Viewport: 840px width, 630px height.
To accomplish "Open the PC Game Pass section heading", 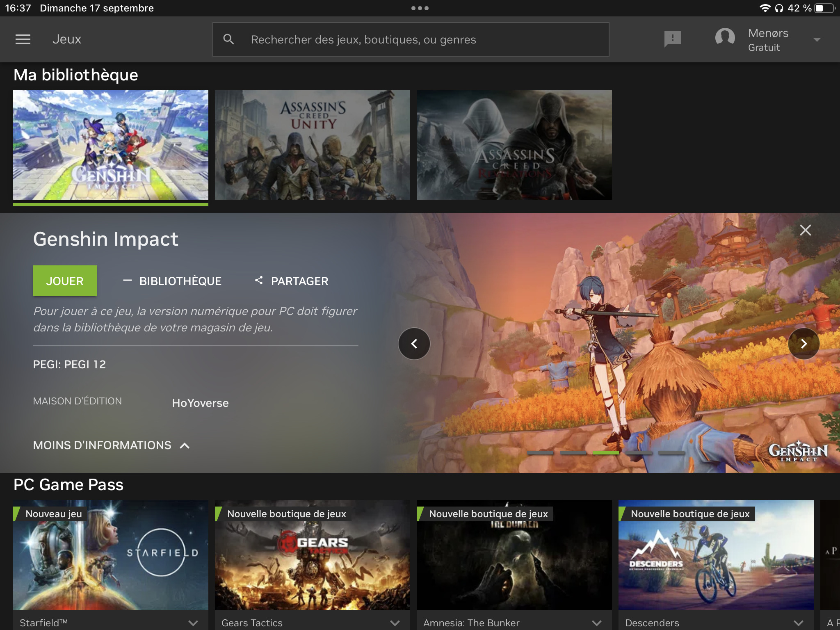I will tap(68, 485).
